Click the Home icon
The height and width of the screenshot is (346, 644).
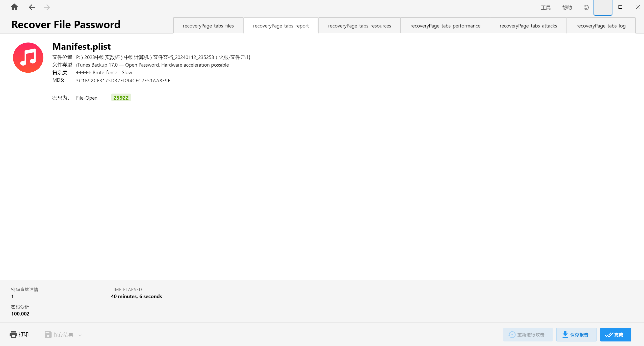pos(14,7)
